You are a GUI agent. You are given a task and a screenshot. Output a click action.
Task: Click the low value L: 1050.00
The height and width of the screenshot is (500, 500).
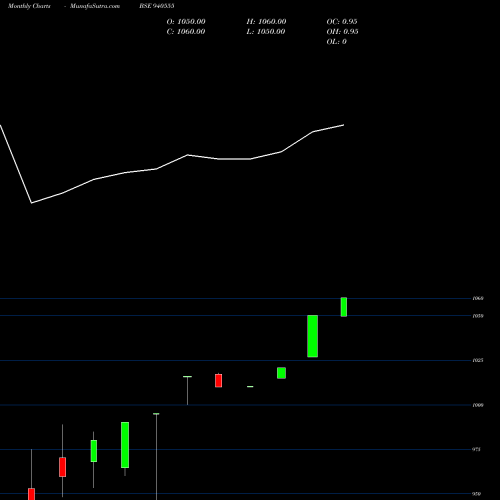[266, 32]
